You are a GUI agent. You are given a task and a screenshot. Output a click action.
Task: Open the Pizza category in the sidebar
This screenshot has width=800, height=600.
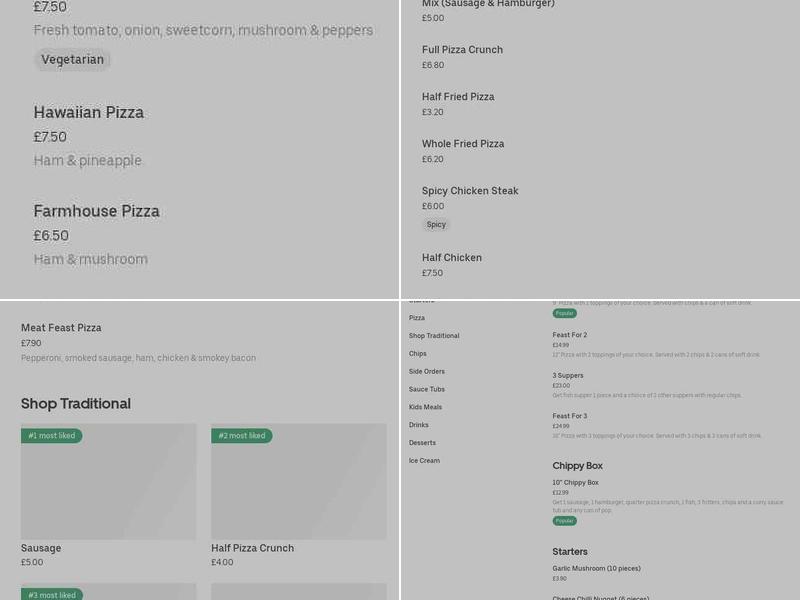coord(417,318)
